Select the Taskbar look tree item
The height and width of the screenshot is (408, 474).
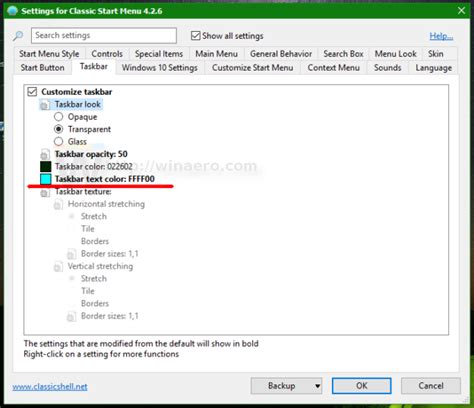(78, 104)
